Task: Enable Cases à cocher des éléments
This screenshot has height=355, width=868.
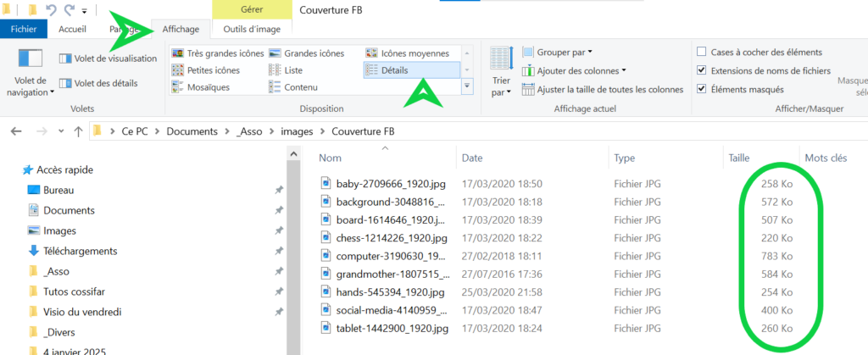Action: 701,52
